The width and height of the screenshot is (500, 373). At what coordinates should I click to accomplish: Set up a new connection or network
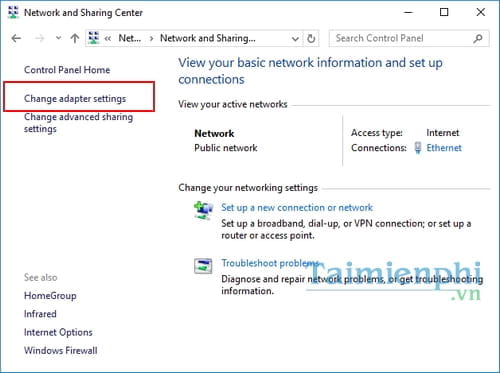pyautogui.click(x=297, y=207)
